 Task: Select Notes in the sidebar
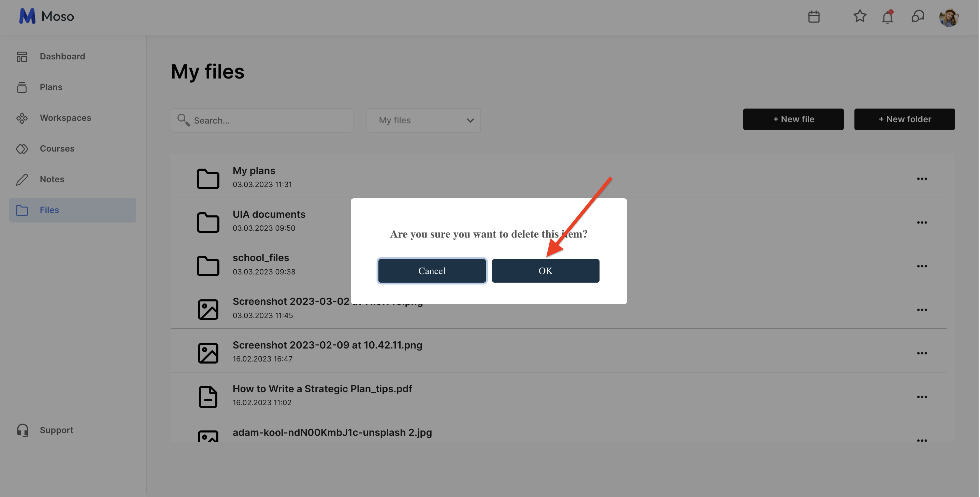[x=52, y=179]
